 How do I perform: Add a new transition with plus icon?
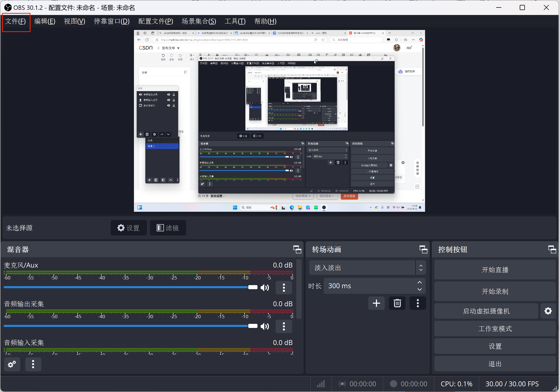pos(376,303)
